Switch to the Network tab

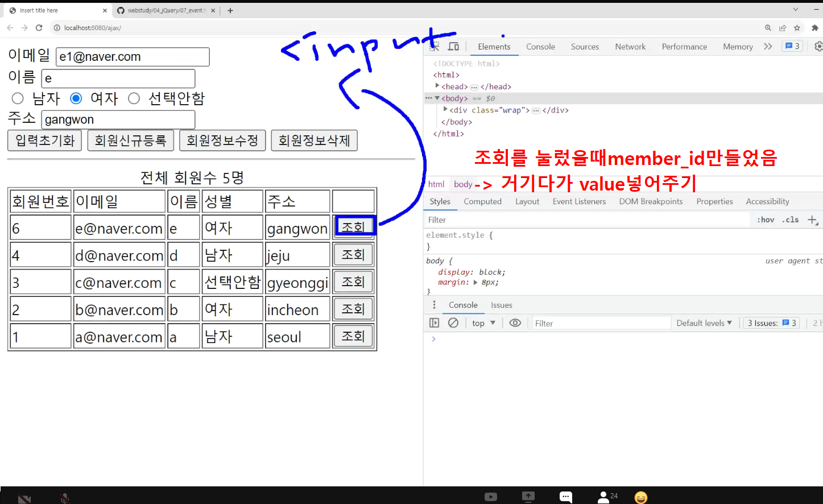630,47
